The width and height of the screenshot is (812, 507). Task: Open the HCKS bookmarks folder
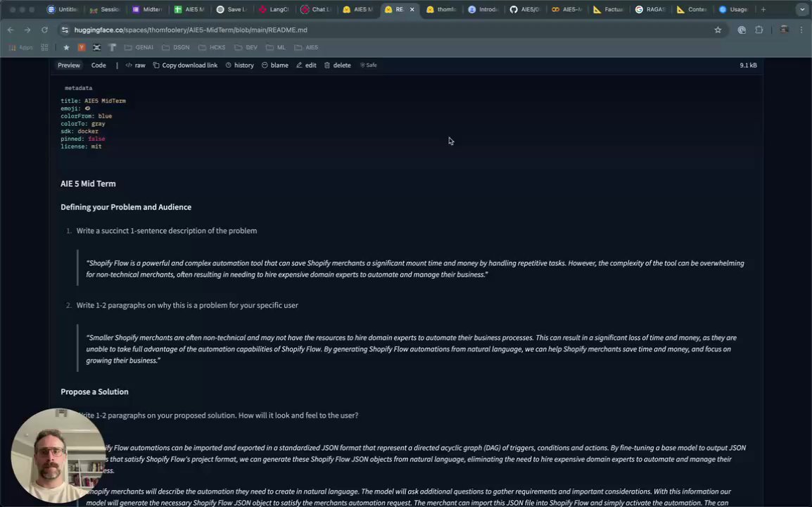(x=212, y=47)
